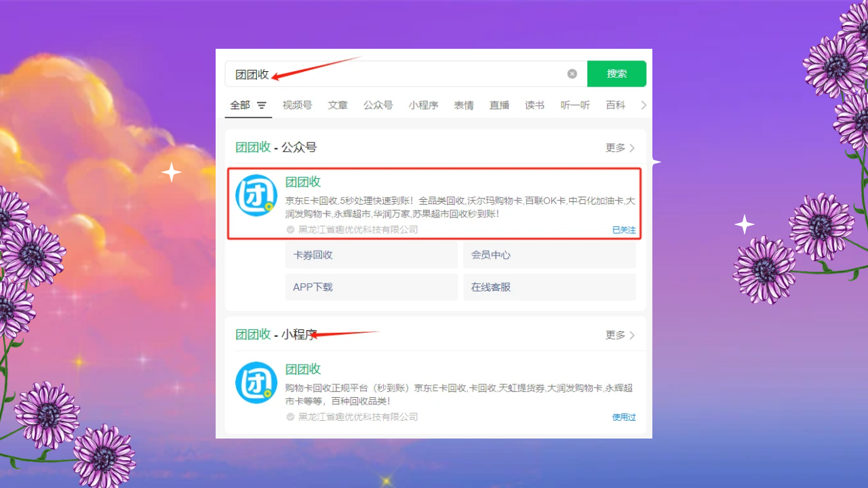Click the green 搜索 button

click(x=616, y=74)
